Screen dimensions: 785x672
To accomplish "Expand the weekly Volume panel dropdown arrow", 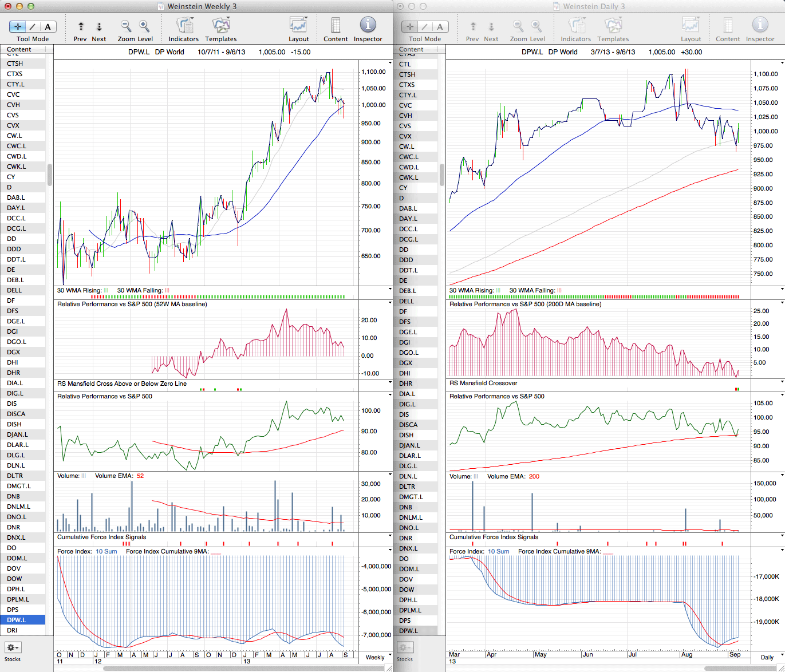I will coord(390,475).
